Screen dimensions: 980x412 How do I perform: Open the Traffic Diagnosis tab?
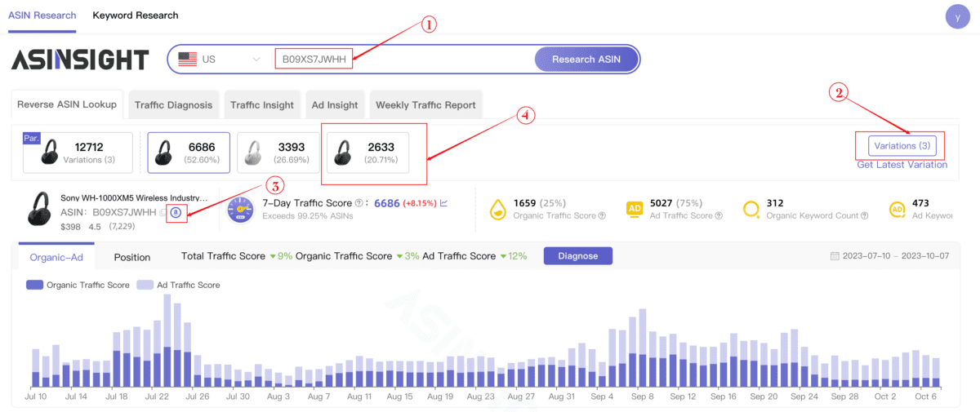173,105
